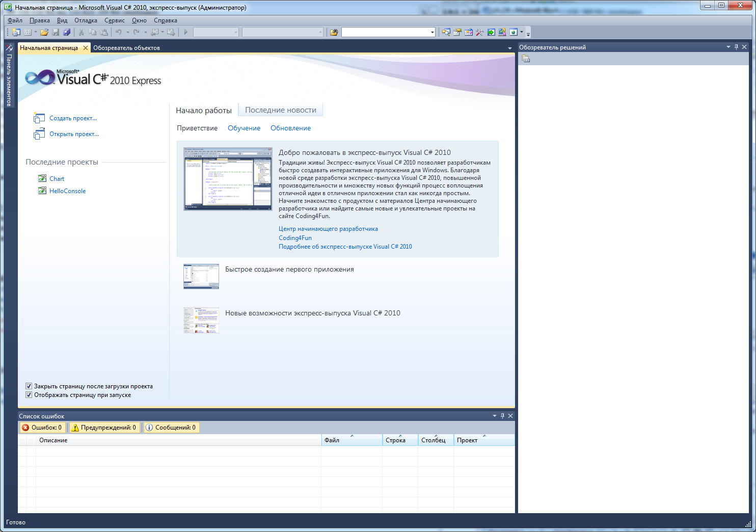Click the Новые возможности экспресс-выпуска thumbnail
Viewport: 756px width, 532px height.
pos(201,320)
